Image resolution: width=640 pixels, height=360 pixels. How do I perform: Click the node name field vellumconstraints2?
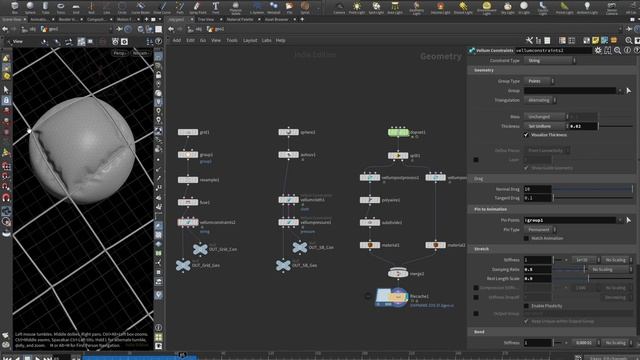click(x=553, y=50)
